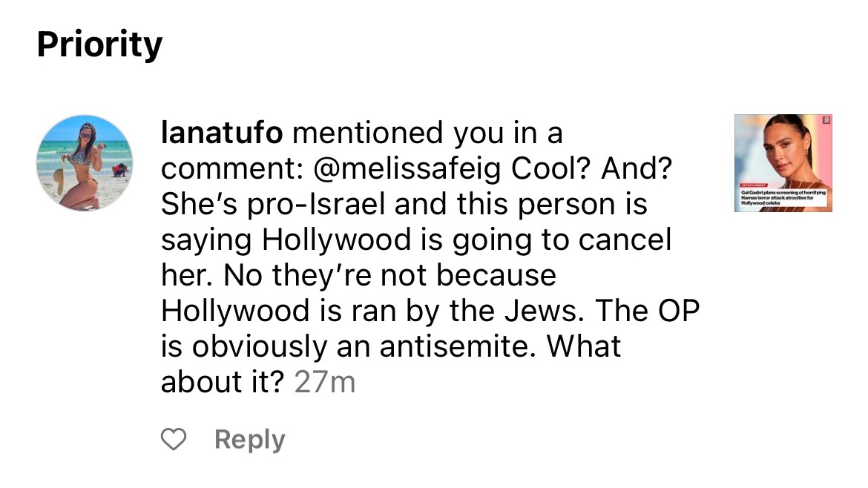Image resolution: width=868 pixels, height=488 pixels.
Task: Click the red badge in the thumbnail corner
Action: [825, 121]
